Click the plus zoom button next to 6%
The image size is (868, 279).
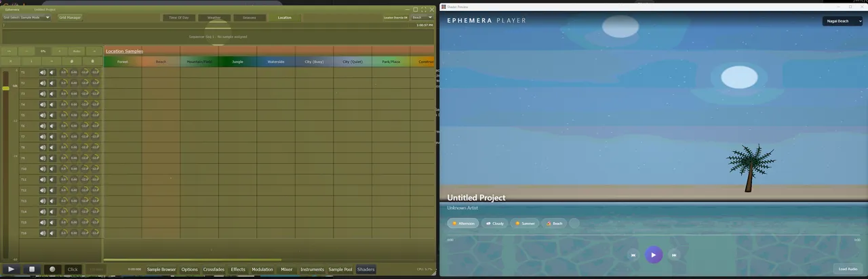60,51
